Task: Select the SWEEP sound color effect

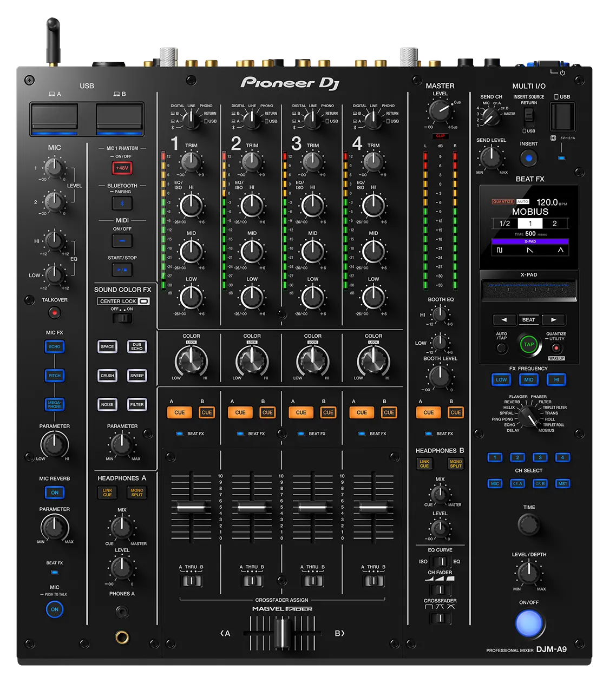Action: pos(137,376)
